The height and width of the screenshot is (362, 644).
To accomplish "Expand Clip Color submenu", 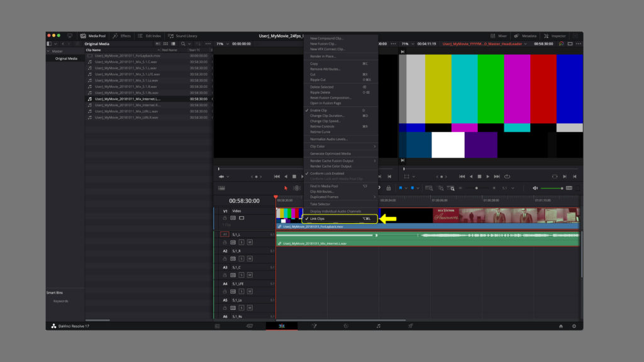I will tap(340, 146).
